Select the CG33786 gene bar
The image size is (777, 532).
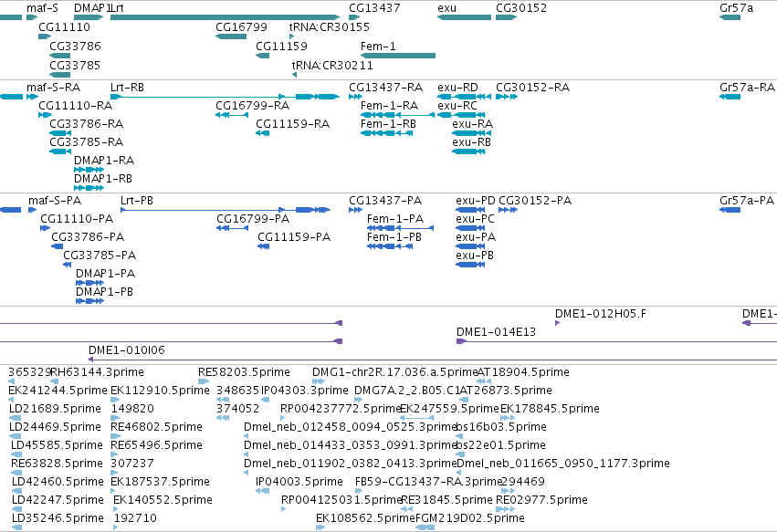60,56
